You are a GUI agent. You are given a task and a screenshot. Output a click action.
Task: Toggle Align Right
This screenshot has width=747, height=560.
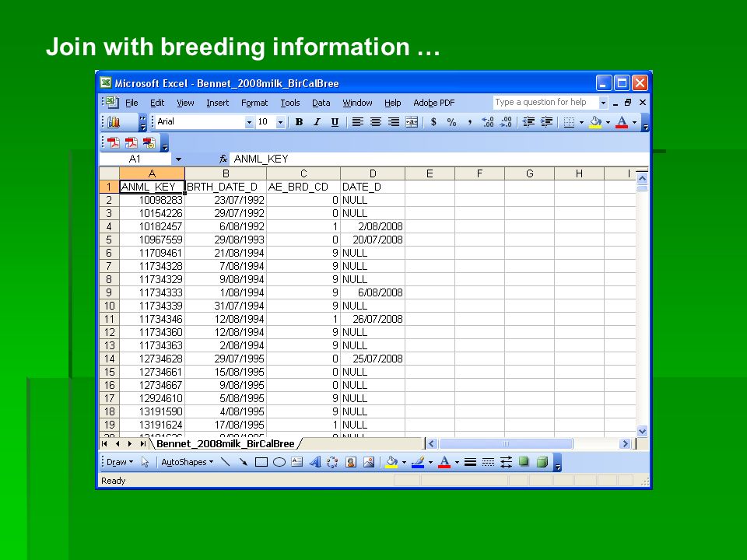(394, 122)
